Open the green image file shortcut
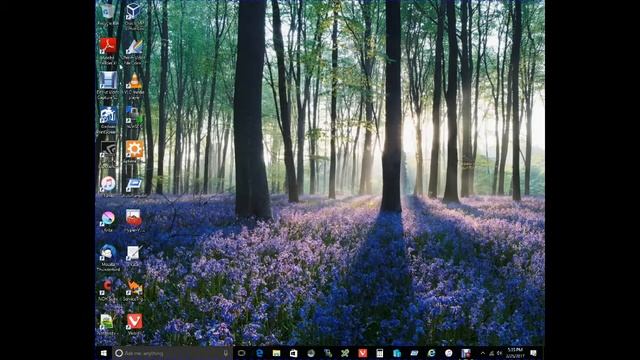Viewport: 640px width, 360px height. coord(107,323)
